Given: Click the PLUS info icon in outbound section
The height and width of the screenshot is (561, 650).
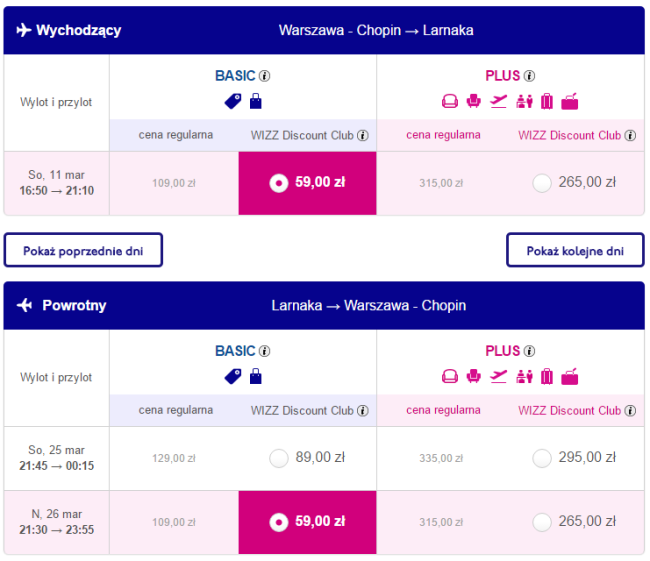Looking at the screenshot, I should click(x=529, y=76).
